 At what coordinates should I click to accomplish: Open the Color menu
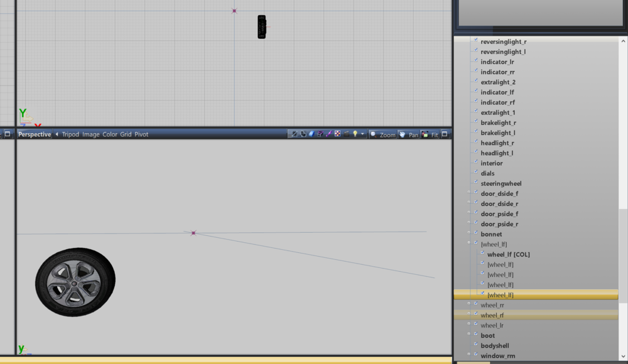tap(110, 134)
